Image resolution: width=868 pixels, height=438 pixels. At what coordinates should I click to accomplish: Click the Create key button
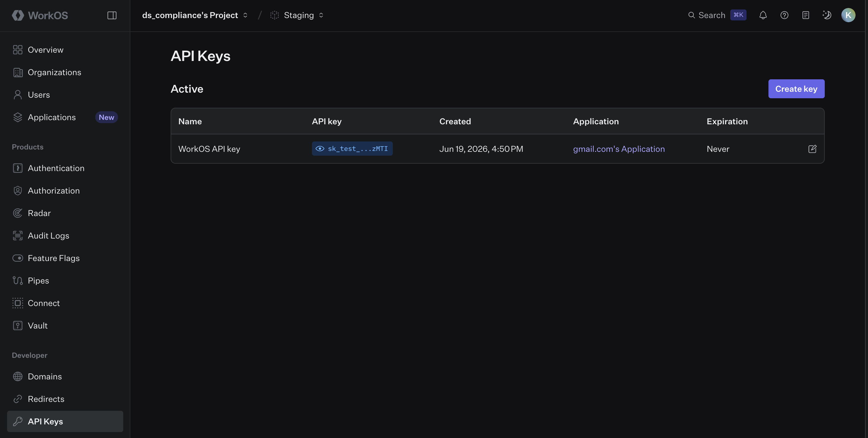pos(796,89)
